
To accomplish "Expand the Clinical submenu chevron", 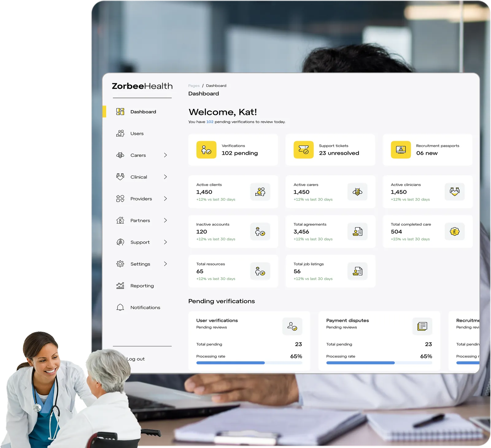I will (165, 177).
